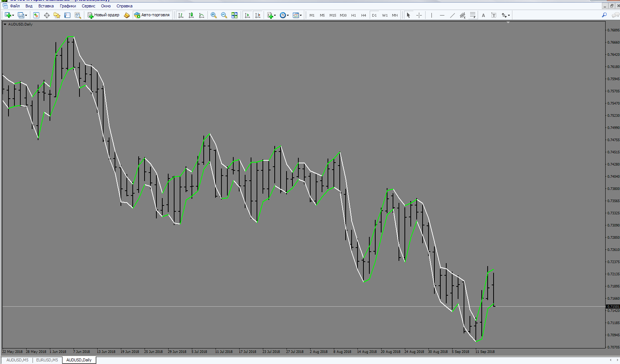Toggle chart shift from the right edge
Image resolution: width=620 pixels, height=364 pixels.
pyautogui.click(x=258, y=15)
